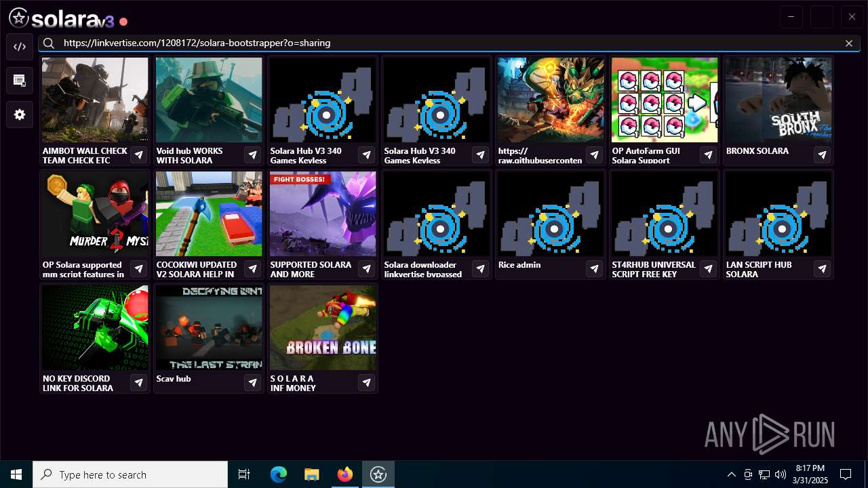This screenshot has width=868, height=488.
Task: Click the search magnifier icon
Action: [49, 43]
